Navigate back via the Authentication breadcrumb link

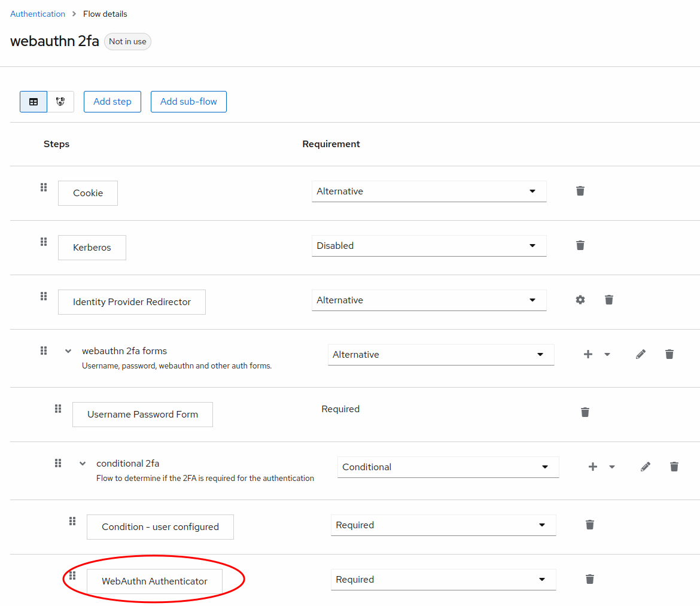tap(37, 13)
